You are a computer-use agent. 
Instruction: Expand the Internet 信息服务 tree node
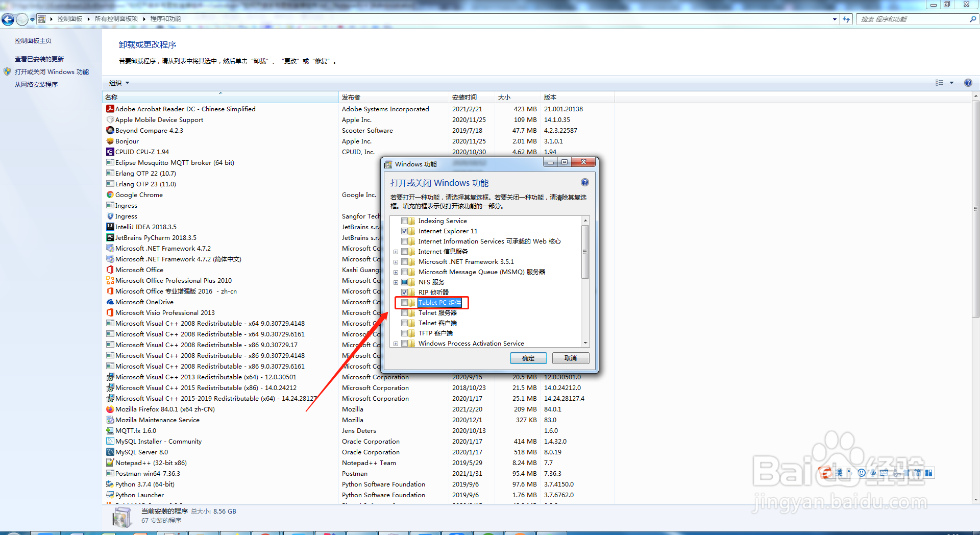click(396, 252)
